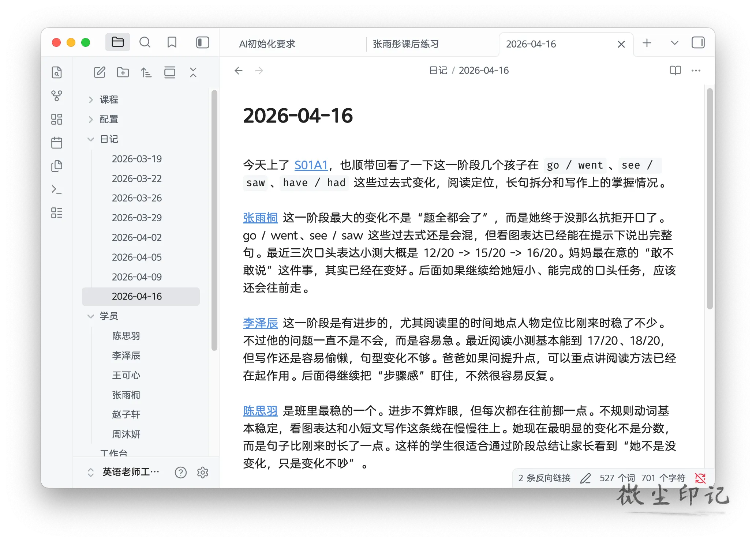Click the note editor vertical scrollbar

point(710,199)
